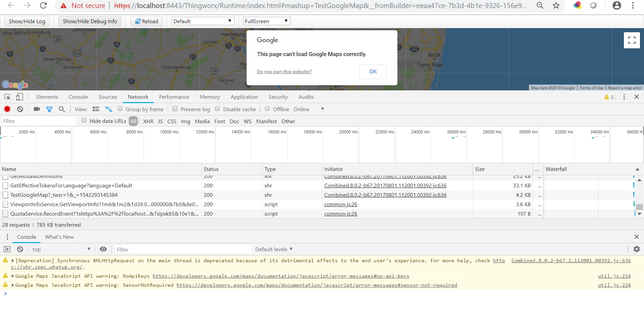Open the zoom magnifier in address bar

point(540,5)
